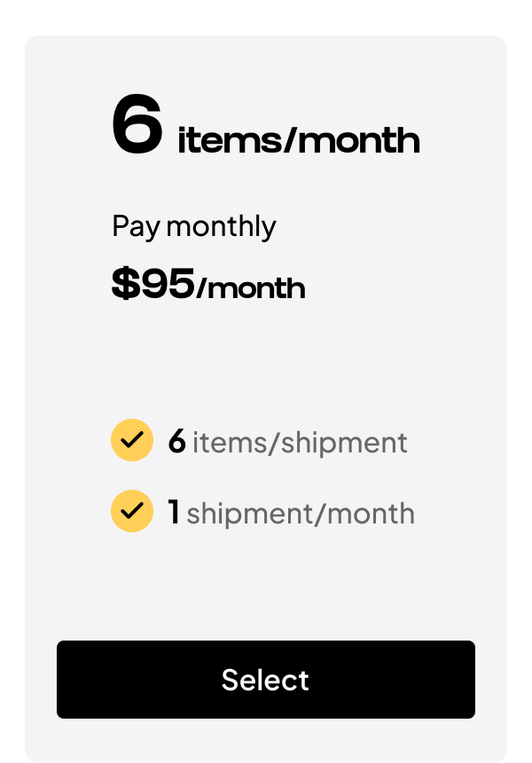Select the "Pay monthly" label
This screenshot has height=763, width=532.
tap(194, 227)
